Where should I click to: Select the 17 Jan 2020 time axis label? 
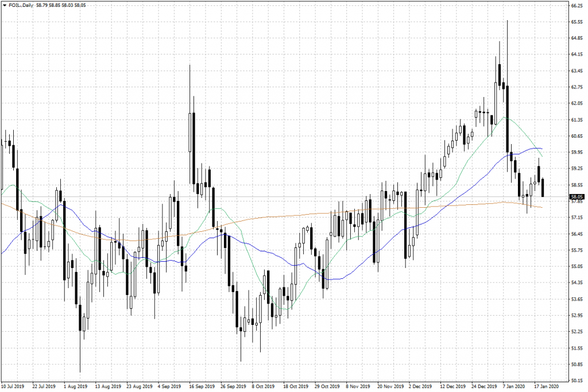point(547,386)
